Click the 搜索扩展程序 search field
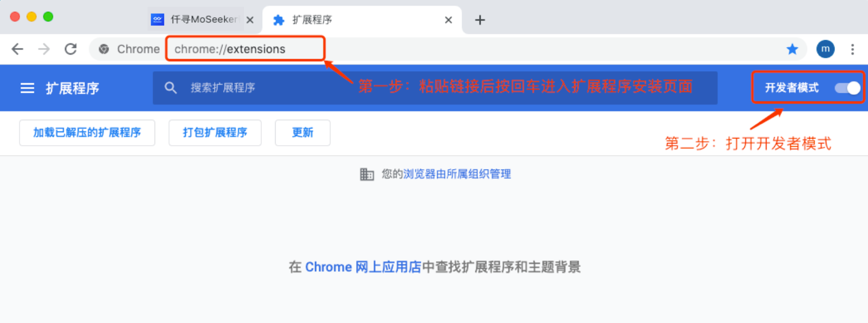Image resolution: width=868 pixels, height=323 pixels. (x=435, y=88)
